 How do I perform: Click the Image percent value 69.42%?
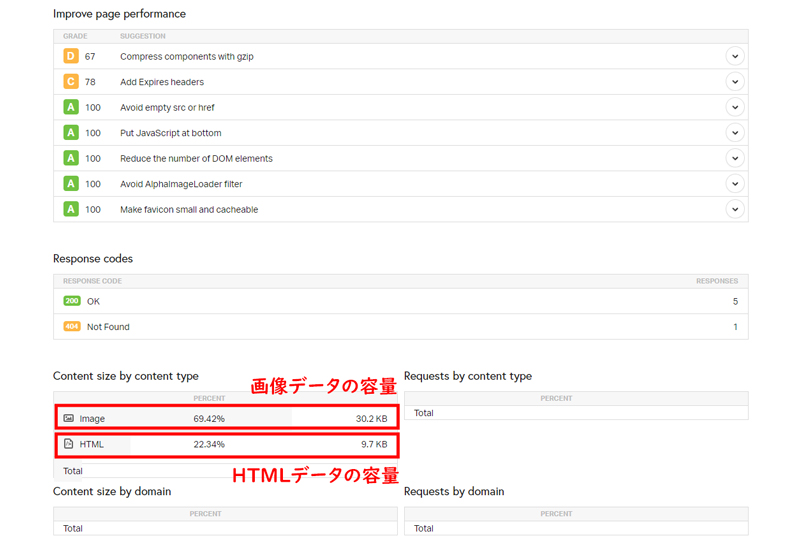(x=209, y=419)
